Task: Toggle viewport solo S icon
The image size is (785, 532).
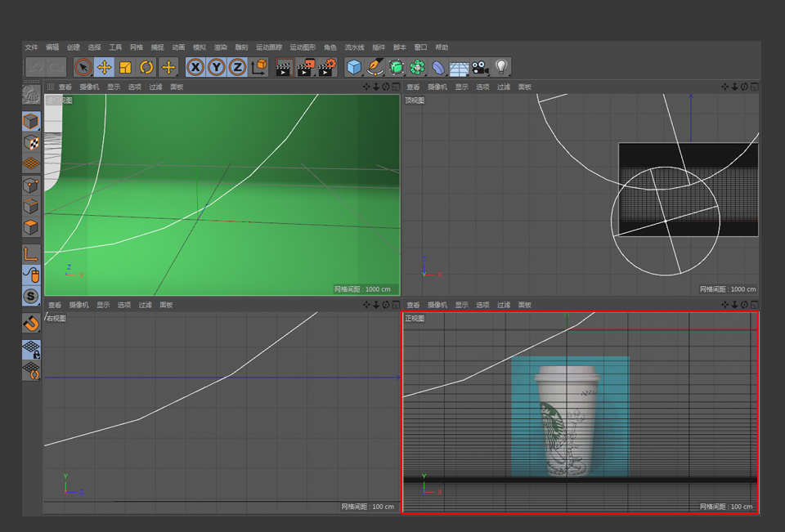Action: click(31, 297)
